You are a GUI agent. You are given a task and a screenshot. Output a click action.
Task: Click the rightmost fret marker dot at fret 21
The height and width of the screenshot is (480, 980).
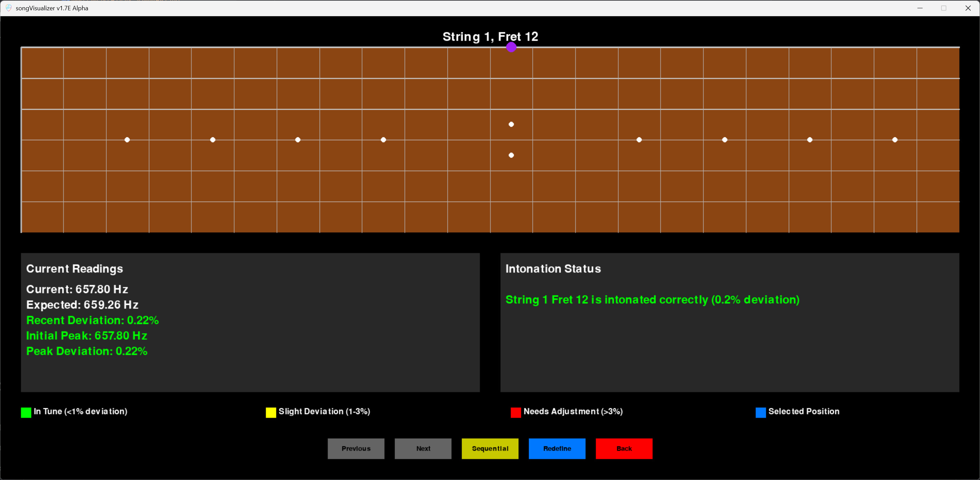pyautogui.click(x=894, y=140)
